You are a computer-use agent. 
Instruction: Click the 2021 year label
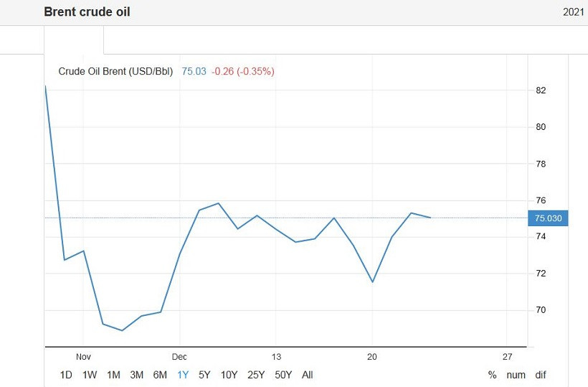click(x=574, y=12)
